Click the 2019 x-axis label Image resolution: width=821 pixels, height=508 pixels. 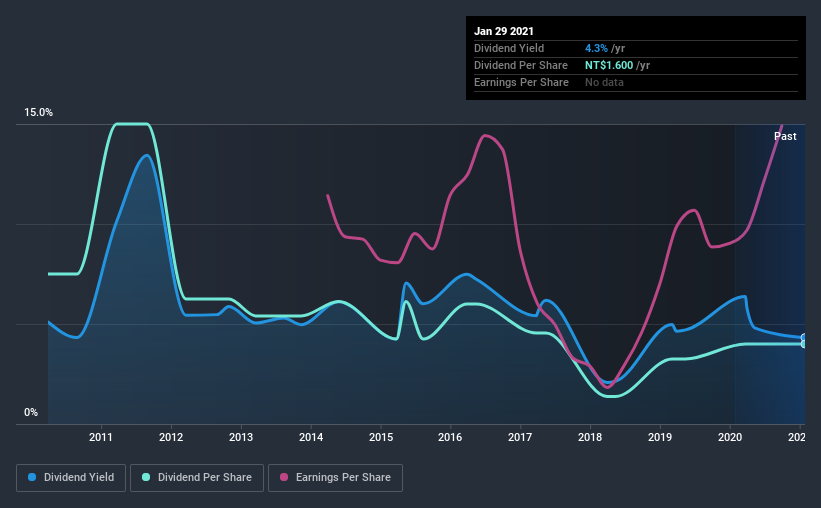click(660, 437)
